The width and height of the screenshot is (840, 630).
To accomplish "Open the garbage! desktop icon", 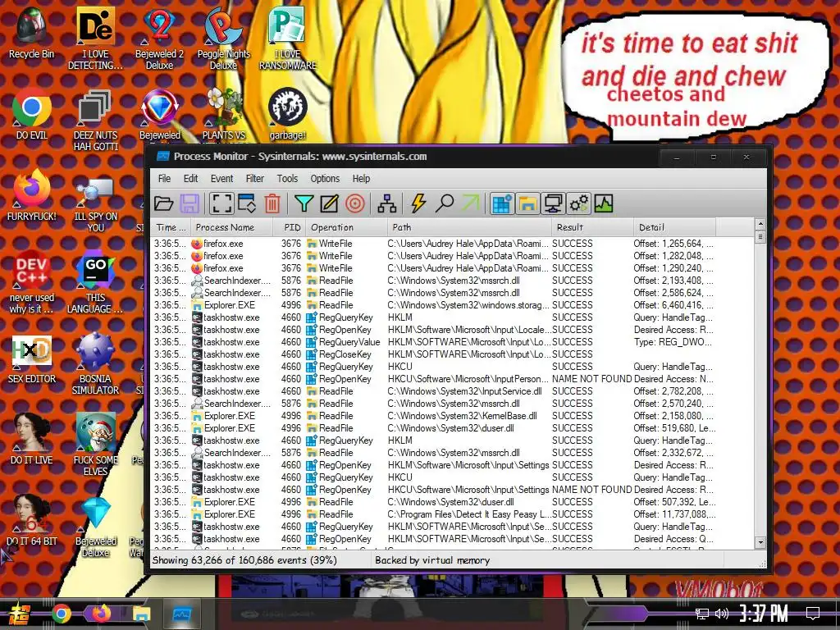I will click(288, 115).
